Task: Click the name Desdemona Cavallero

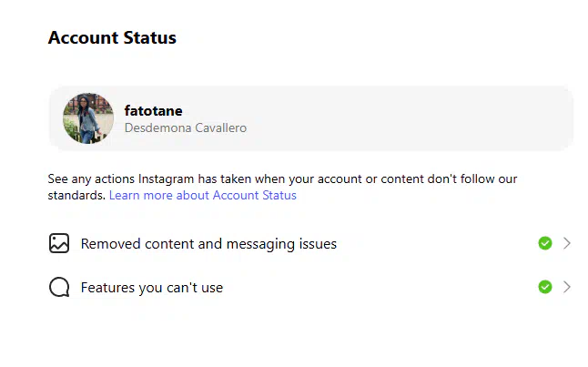Action: (x=186, y=128)
